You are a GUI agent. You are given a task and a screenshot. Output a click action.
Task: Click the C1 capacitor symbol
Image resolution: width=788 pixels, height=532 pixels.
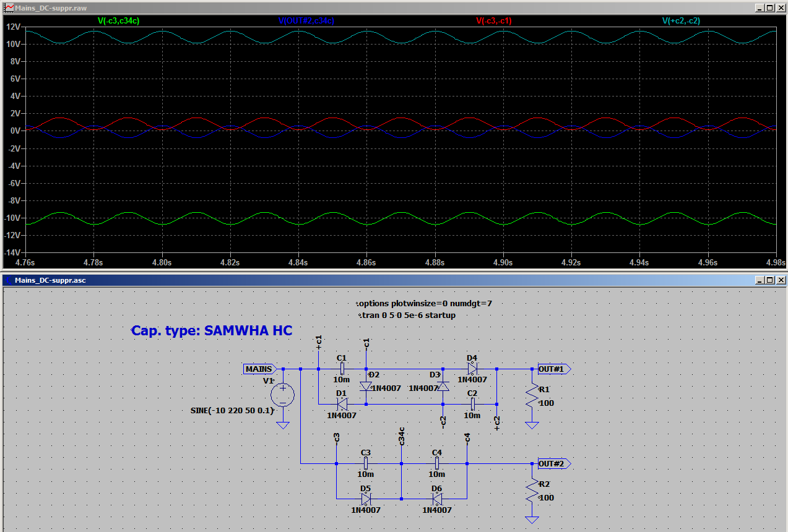tap(342, 369)
